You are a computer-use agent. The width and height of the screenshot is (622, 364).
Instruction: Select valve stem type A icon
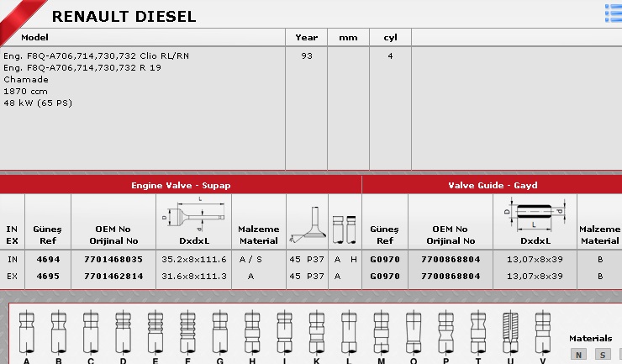pos(26,332)
